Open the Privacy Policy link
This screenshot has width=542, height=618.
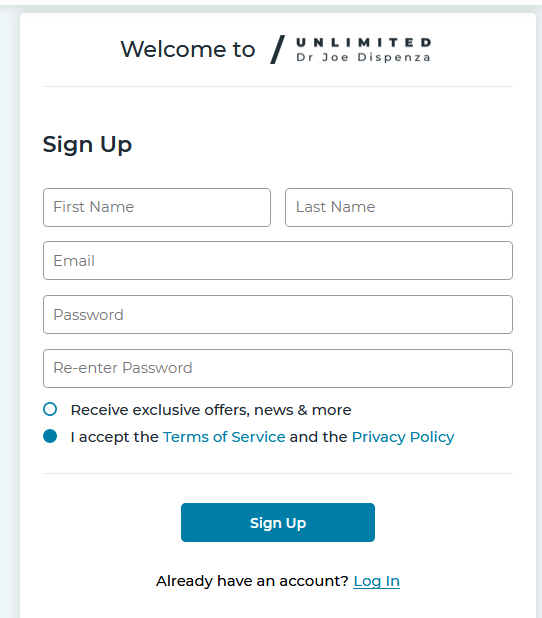click(403, 437)
